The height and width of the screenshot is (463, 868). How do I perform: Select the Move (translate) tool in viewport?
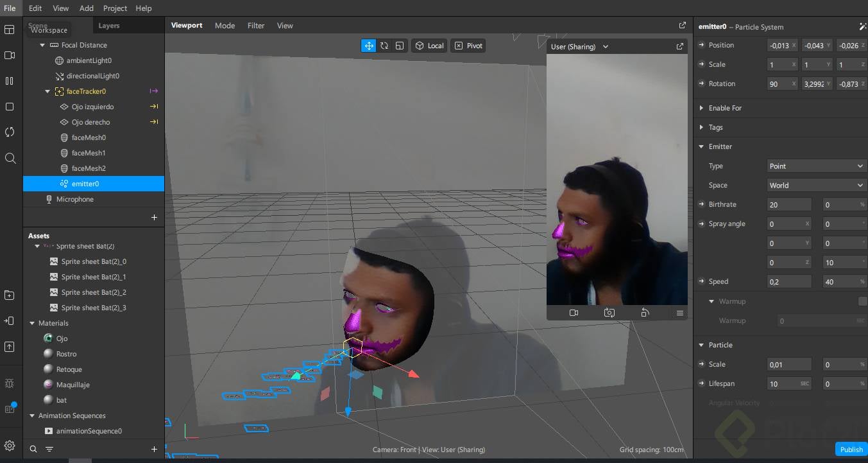[369, 46]
